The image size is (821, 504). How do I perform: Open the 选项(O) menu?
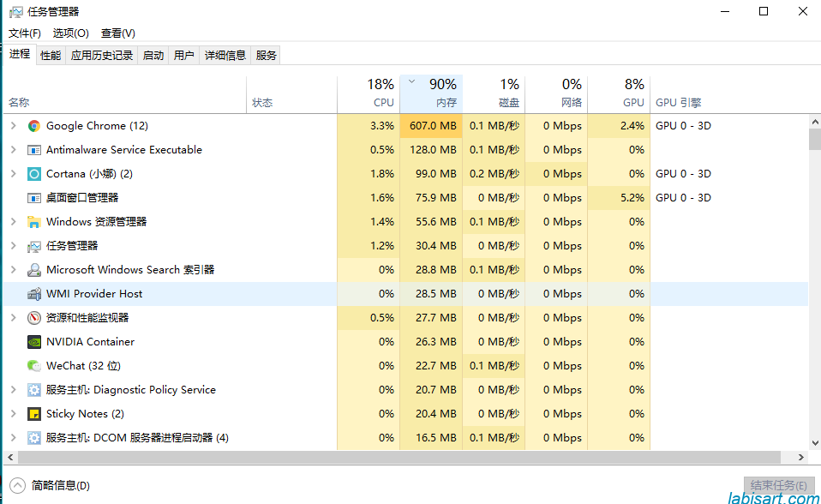pyautogui.click(x=70, y=33)
